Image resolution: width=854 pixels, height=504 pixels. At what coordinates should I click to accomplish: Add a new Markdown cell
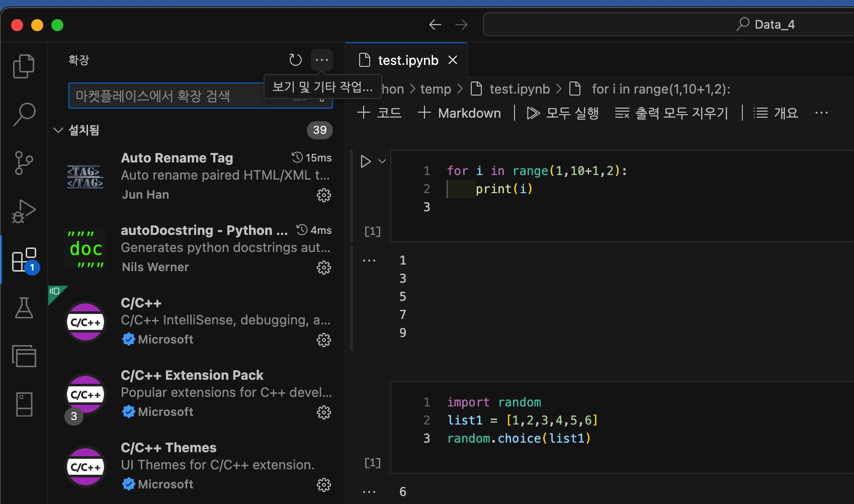click(x=459, y=113)
